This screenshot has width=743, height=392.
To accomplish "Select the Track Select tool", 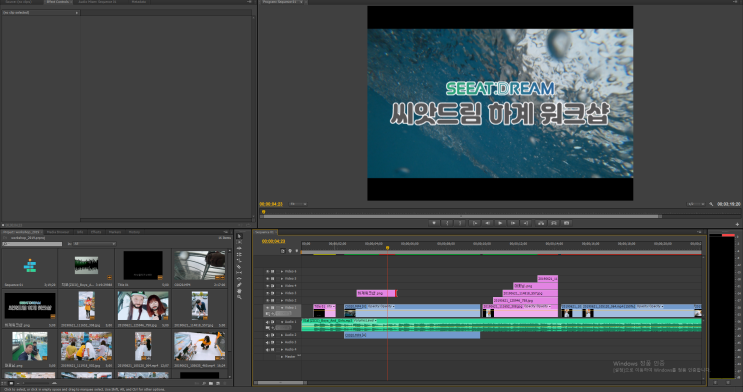I will pyautogui.click(x=239, y=242).
